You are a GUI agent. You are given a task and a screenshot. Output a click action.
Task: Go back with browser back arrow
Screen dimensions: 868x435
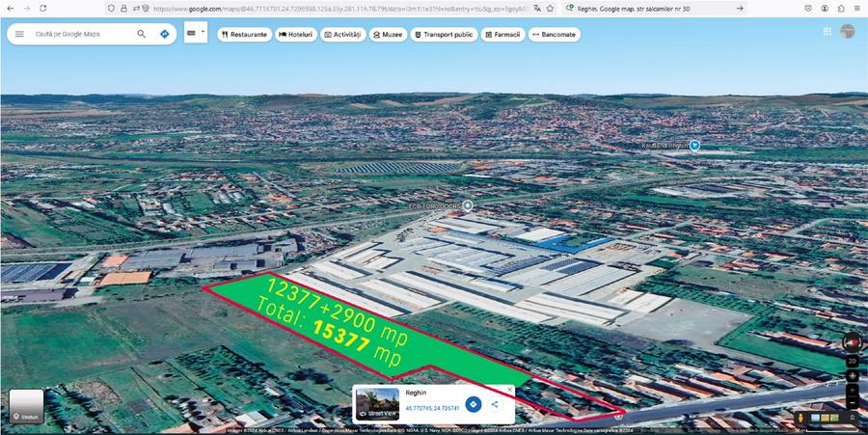(11, 9)
